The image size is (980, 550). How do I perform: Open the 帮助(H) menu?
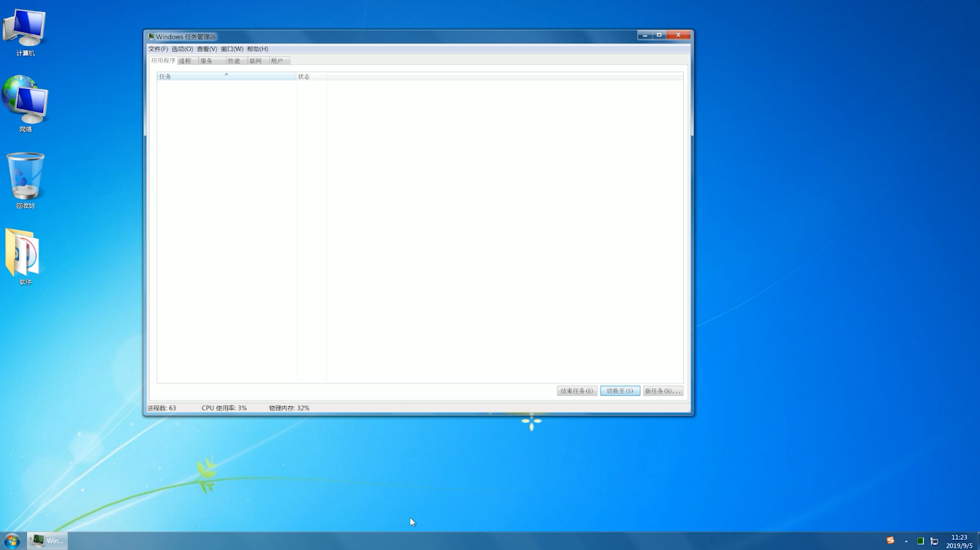257,49
